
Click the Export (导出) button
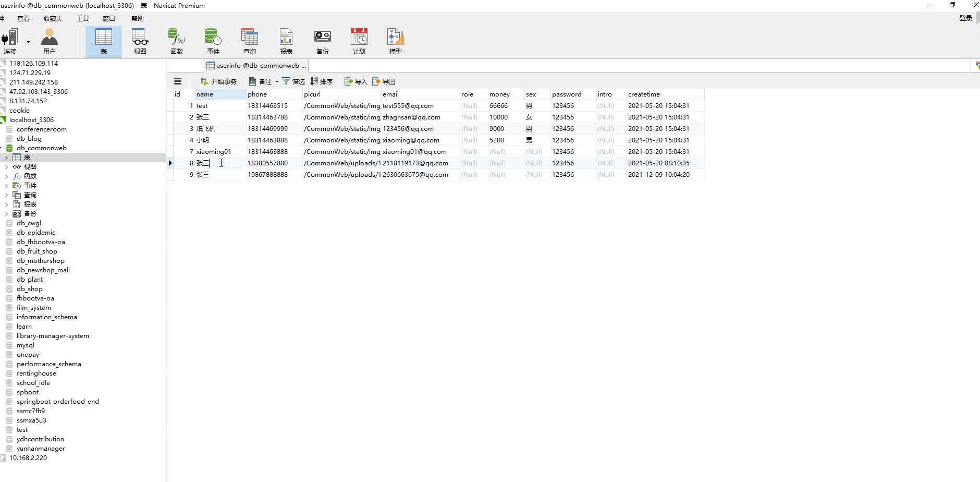coord(384,81)
